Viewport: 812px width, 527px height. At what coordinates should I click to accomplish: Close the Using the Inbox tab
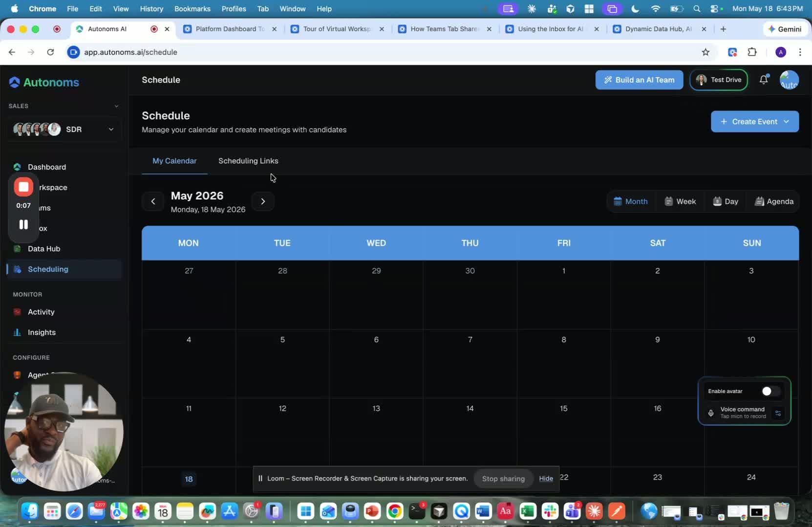point(597,29)
